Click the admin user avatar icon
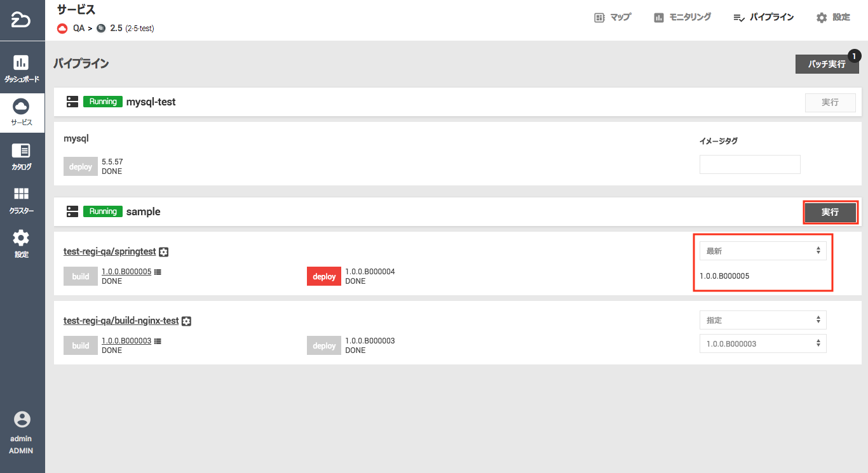This screenshot has width=868, height=473. pos(22,420)
